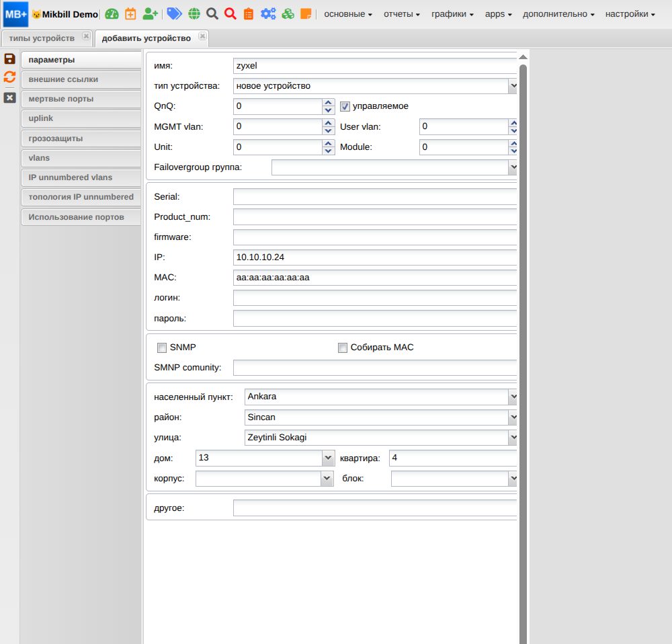The width and height of the screenshot is (672, 644).
Task: Click the IP field with 10.10.10.24
Action: click(375, 257)
